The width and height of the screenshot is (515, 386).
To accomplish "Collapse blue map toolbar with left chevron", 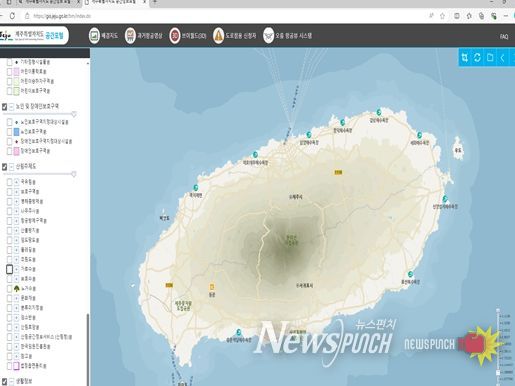I will [x=502, y=58].
